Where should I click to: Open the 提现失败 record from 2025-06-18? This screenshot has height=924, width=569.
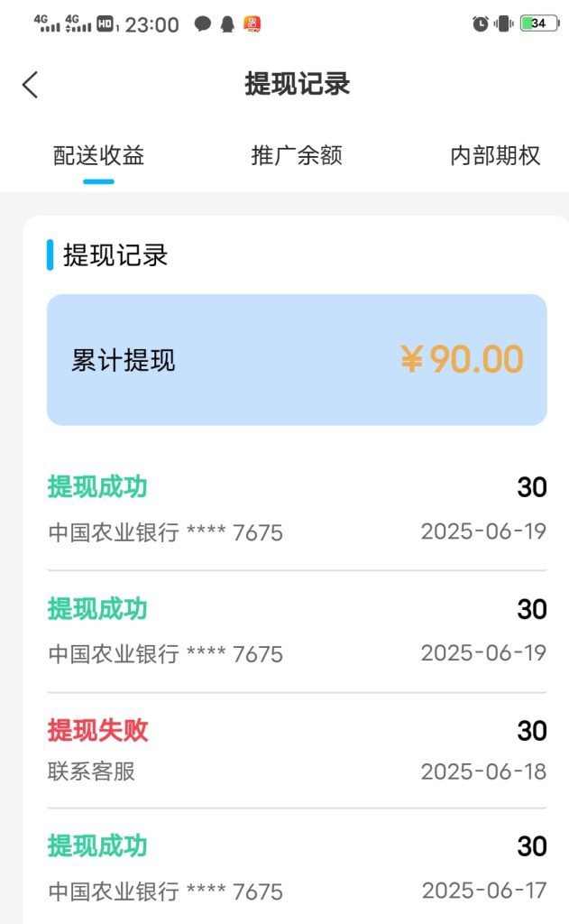pos(297,750)
